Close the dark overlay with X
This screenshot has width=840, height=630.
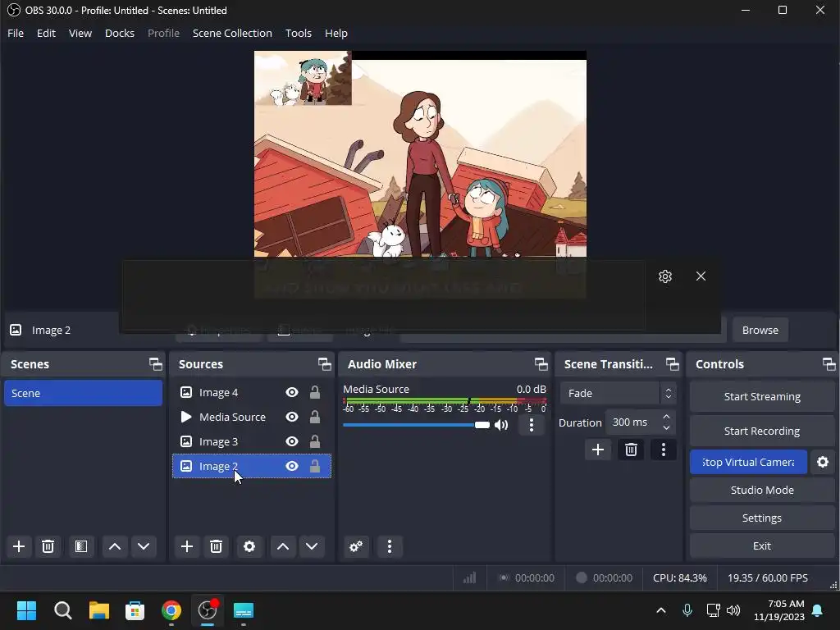pos(701,276)
